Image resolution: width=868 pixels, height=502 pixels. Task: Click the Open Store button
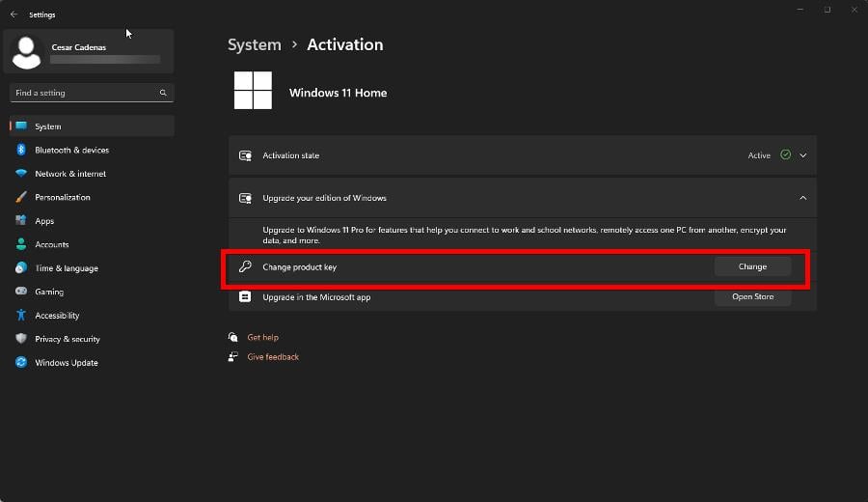(752, 297)
